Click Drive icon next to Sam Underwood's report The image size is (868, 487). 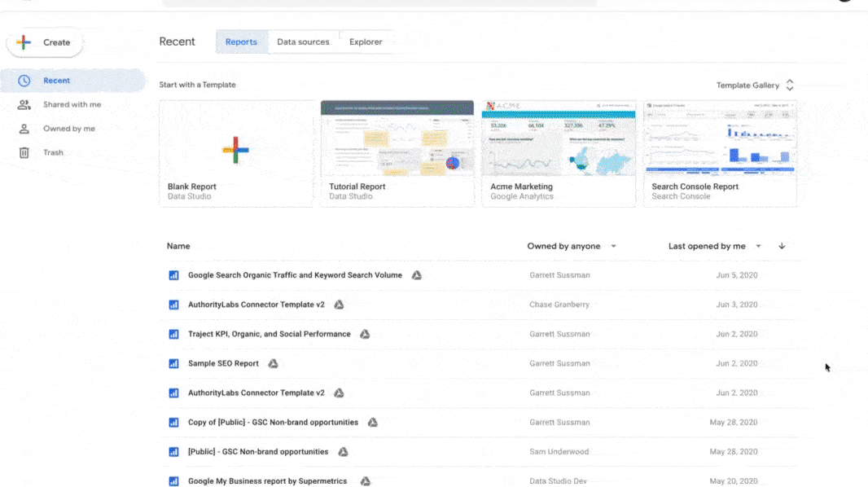click(x=344, y=452)
